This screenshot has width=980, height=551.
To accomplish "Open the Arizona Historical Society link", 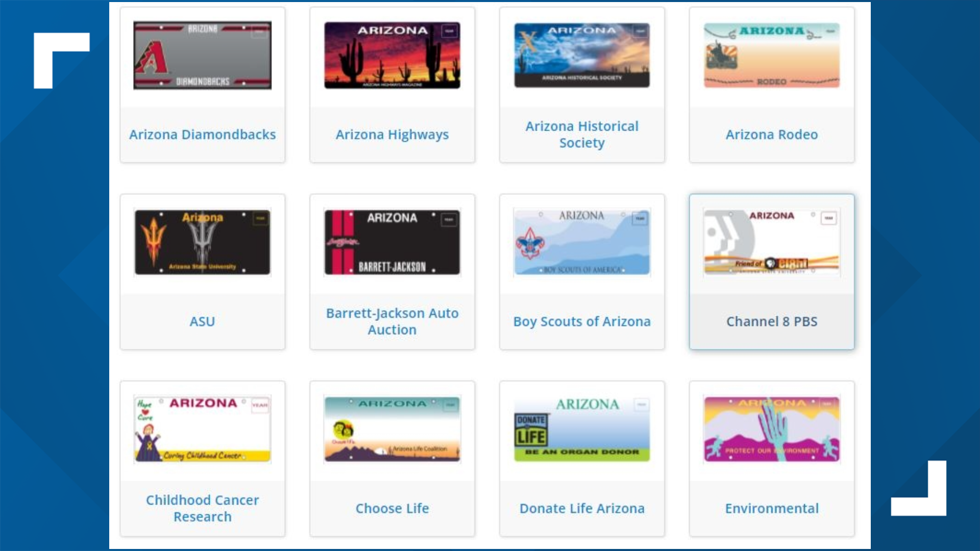I will (582, 134).
